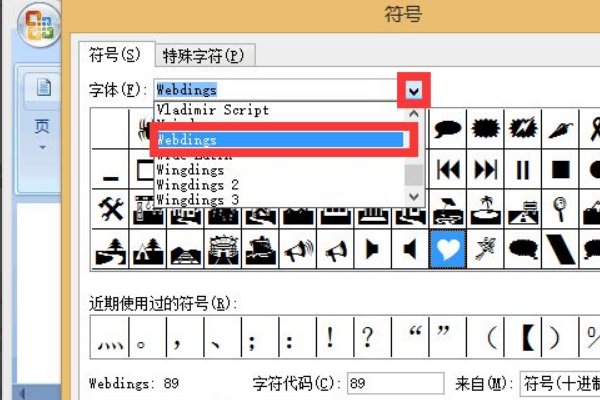Insert recent question mark symbol

click(x=373, y=337)
